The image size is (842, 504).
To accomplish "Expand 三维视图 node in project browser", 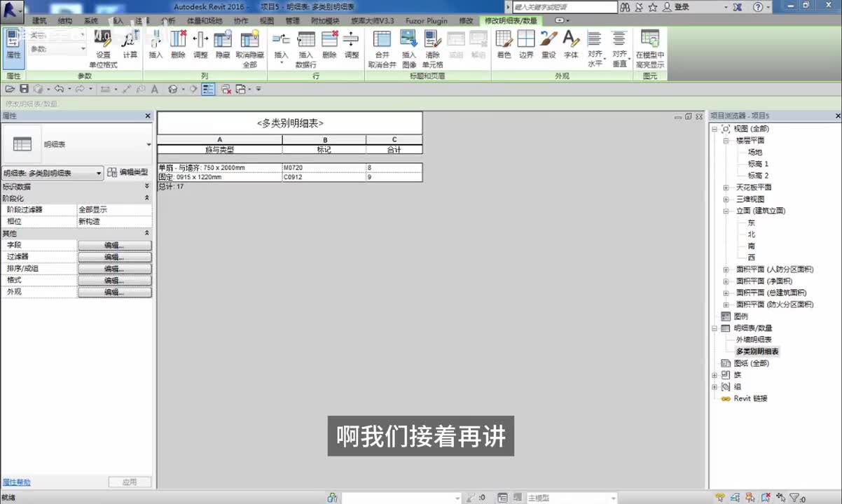I will click(726, 199).
